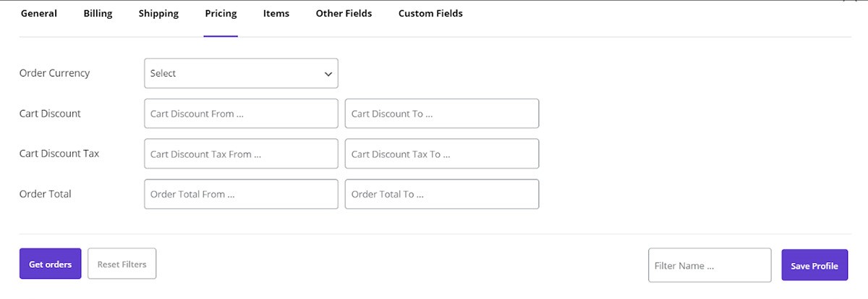Open the Custom Fields tab
The image size is (868, 299).
click(430, 14)
